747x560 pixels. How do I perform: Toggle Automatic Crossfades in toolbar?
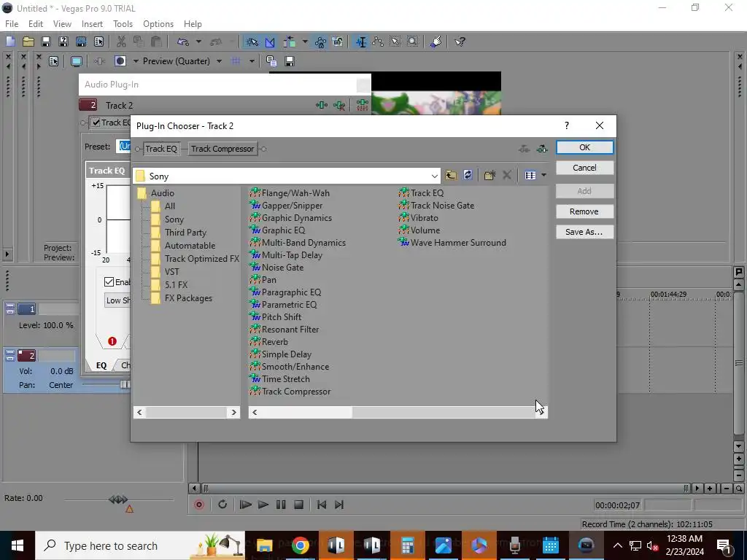click(270, 42)
